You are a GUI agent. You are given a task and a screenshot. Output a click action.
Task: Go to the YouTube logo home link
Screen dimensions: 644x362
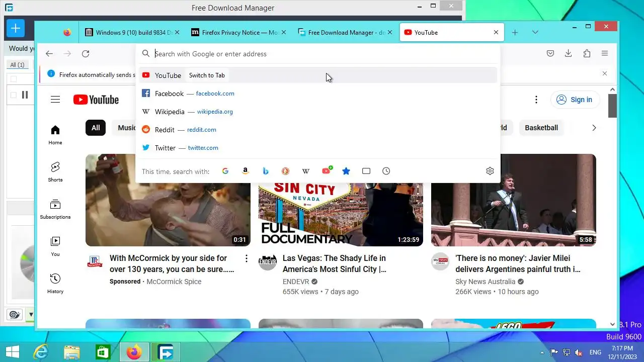click(96, 100)
